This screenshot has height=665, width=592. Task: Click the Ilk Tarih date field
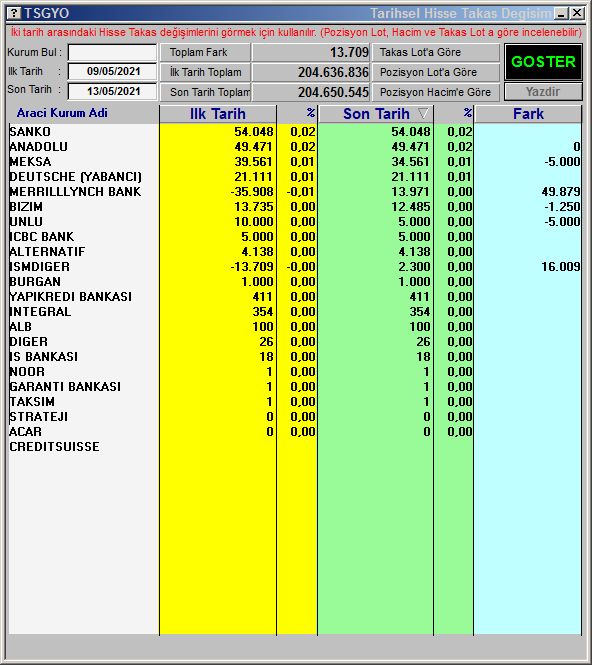click(x=112, y=71)
